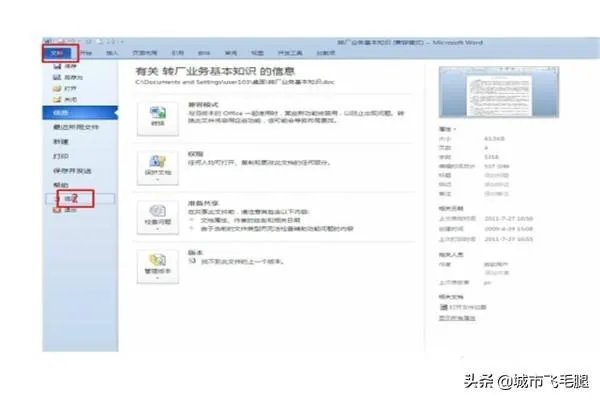The height and width of the screenshot is (400, 600).
Task: Switch to the 插入 (Insert) ribbon tab
Action: [112, 53]
